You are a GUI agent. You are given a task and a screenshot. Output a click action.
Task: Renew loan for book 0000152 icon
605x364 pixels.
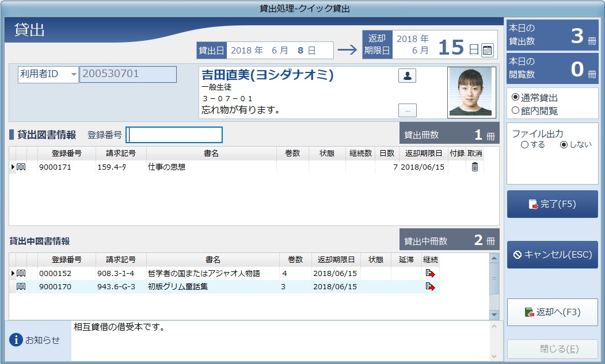point(430,273)
